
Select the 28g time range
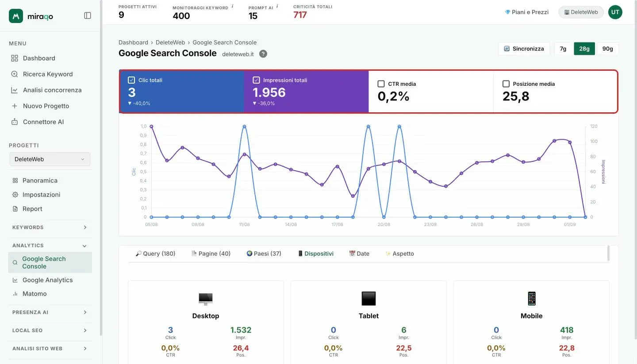tap(584, 49)
